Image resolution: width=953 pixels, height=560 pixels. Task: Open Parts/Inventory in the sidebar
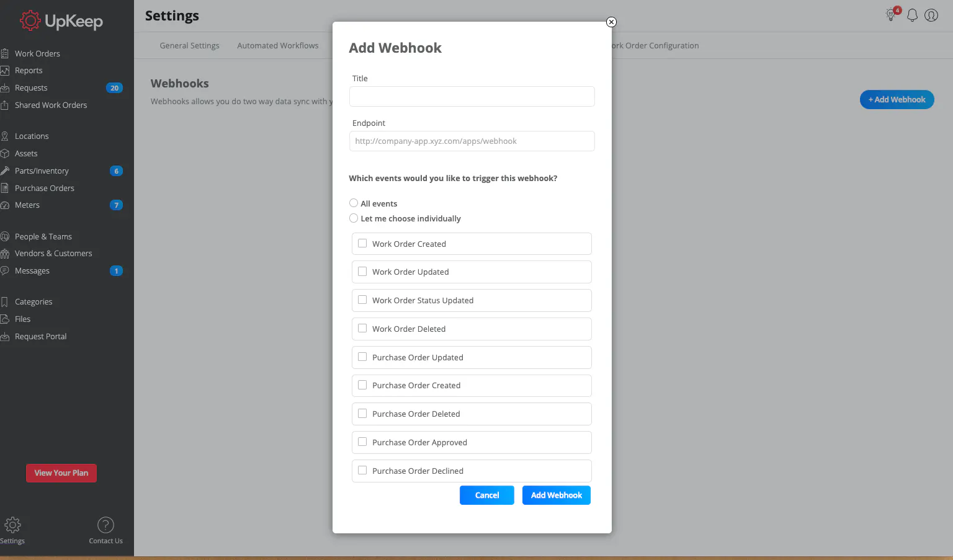42,171
